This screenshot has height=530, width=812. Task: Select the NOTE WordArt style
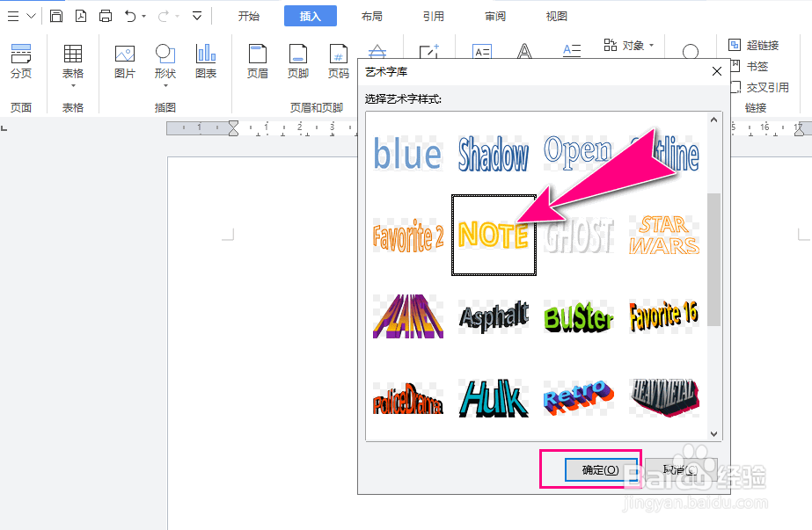tap(494, 235)
